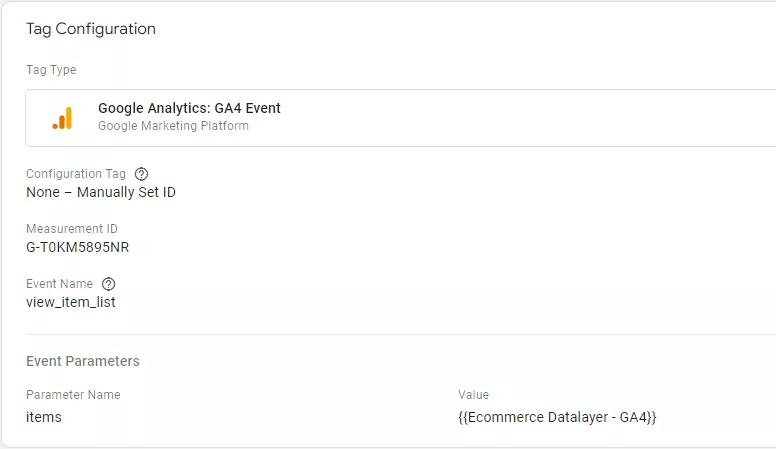The height and width of the screenshot is (449, 776).
Task: Click the Measurement ID value G-T0KM5895NR
Action: pos(78,247)
